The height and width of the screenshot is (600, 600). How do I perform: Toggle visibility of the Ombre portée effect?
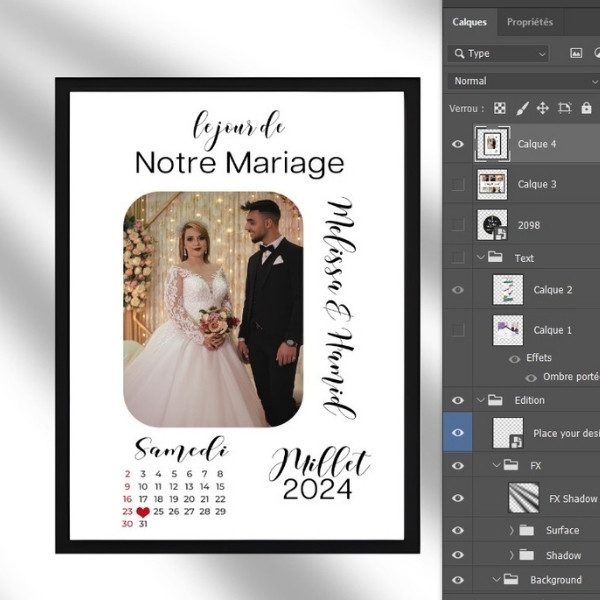click(529, 377)
